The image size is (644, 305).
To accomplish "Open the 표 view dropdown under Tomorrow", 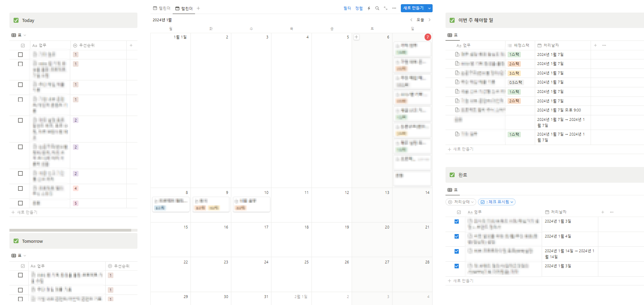I will (19, 256).
